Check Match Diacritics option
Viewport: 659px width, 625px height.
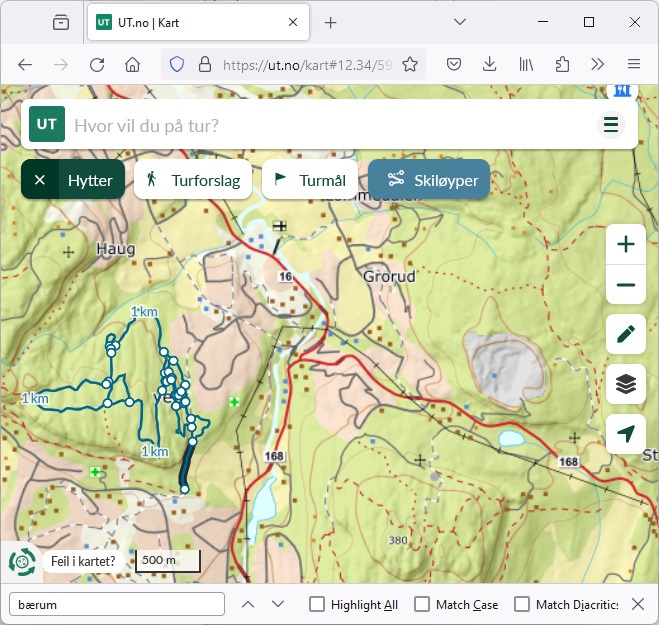(x=522, y=604)
